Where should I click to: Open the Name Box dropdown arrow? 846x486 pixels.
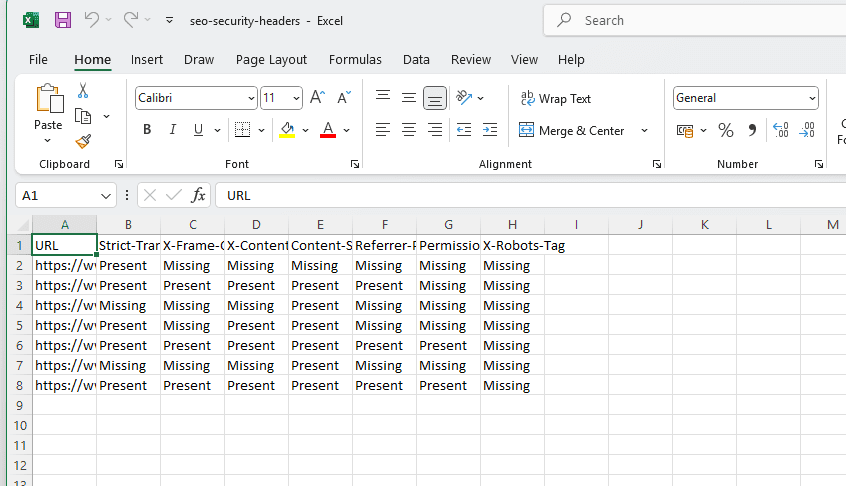click(106, 195)
